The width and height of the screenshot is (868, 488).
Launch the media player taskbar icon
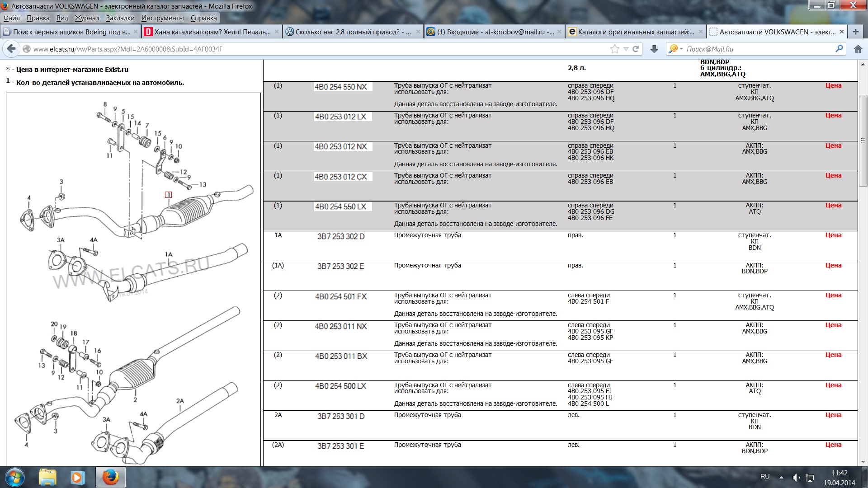(77, 477)
